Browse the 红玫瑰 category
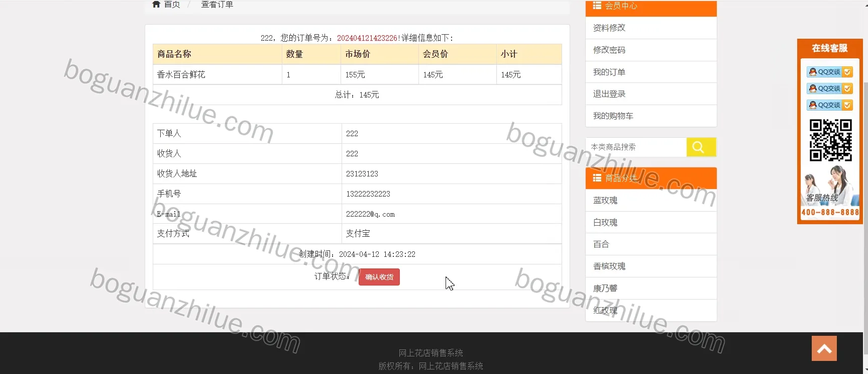Image resolution: width=868 pixels, height=374 pixels. 651,310
